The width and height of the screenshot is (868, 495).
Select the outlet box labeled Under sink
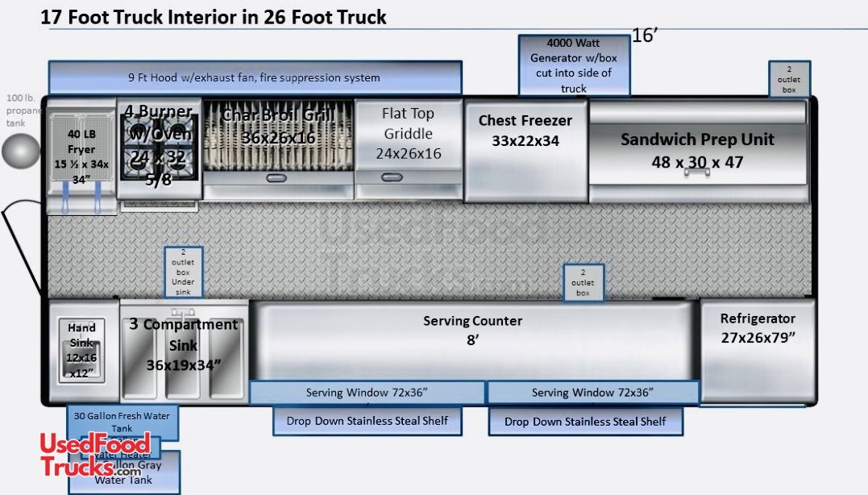(x=181, y=272)
